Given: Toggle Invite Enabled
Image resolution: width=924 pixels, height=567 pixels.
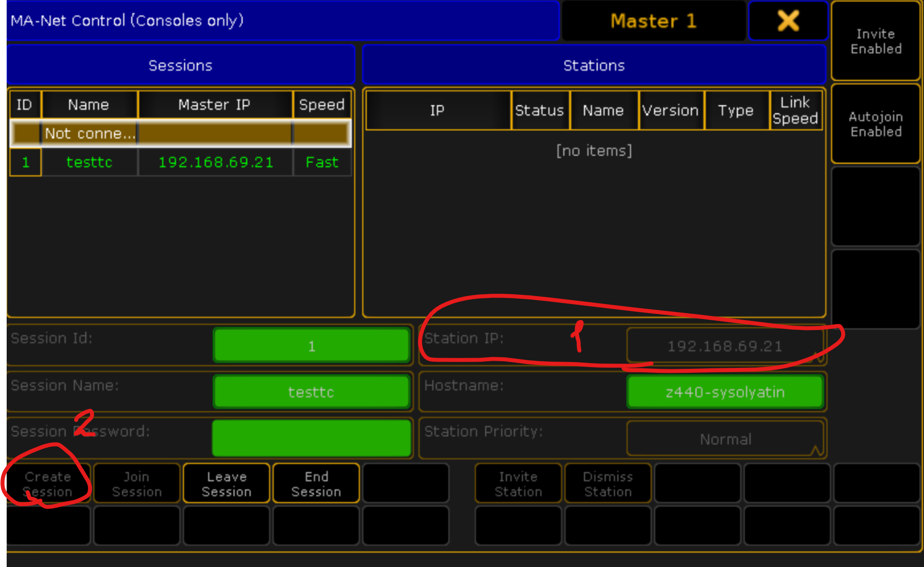Looking at the screenshot, I should (x=875, y=41).
